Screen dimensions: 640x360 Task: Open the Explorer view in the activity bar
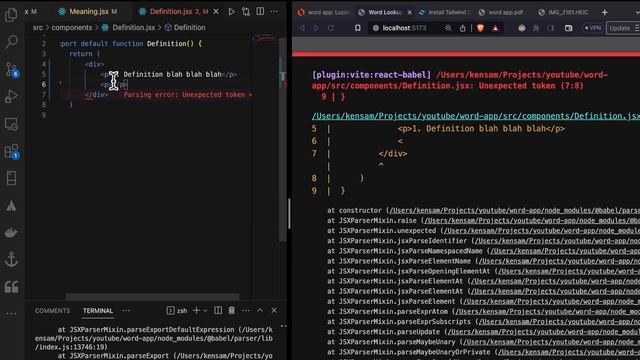(11, 15)
